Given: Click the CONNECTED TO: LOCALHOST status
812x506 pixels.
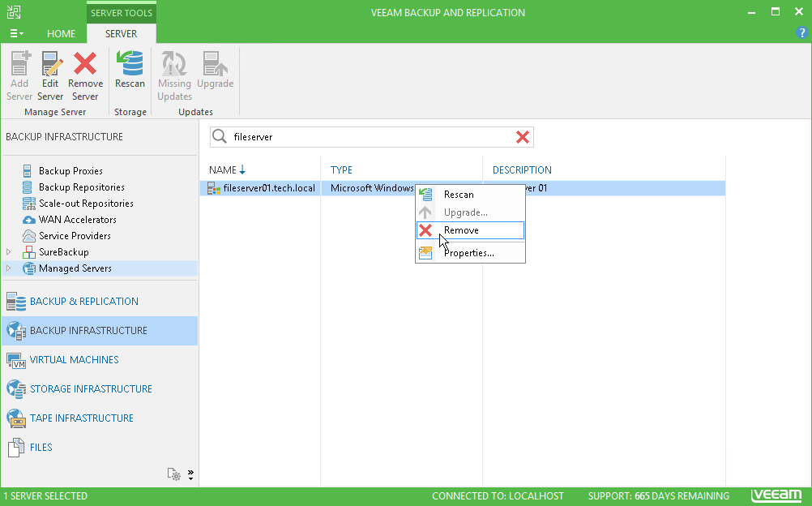Looking at the screenshot, I should [x=498, y=496].
